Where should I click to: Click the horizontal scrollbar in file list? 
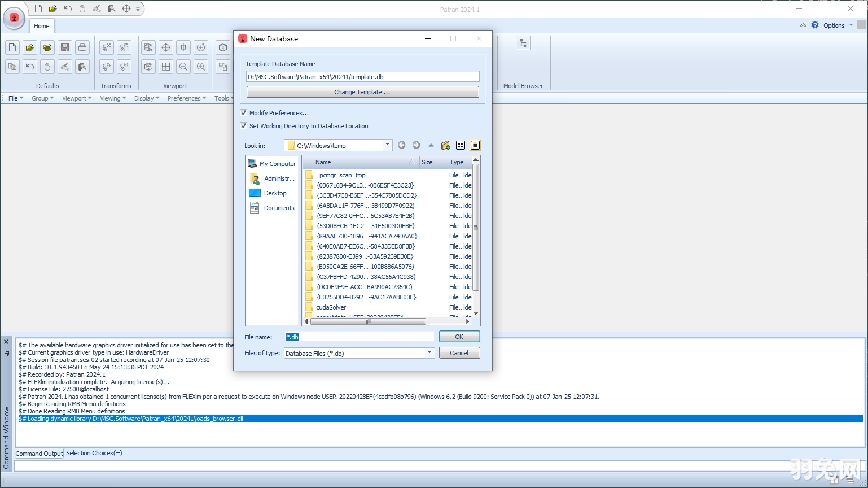(368, 321)
